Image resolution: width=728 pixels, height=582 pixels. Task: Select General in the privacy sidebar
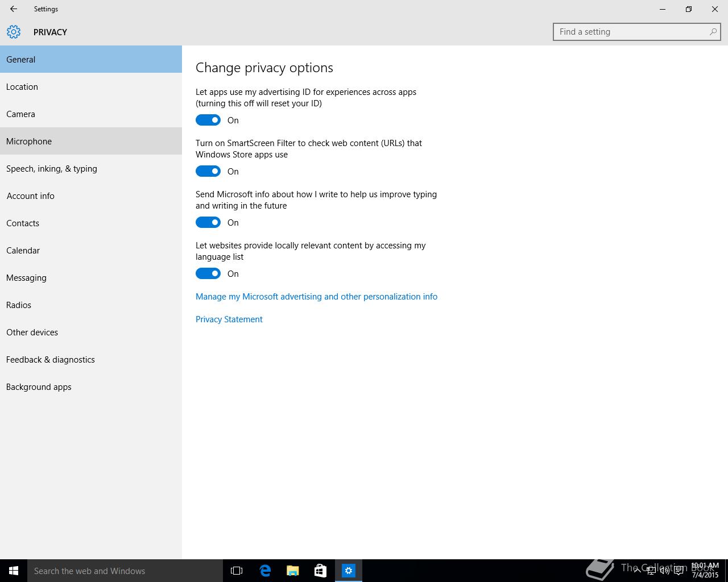point(91,59)
